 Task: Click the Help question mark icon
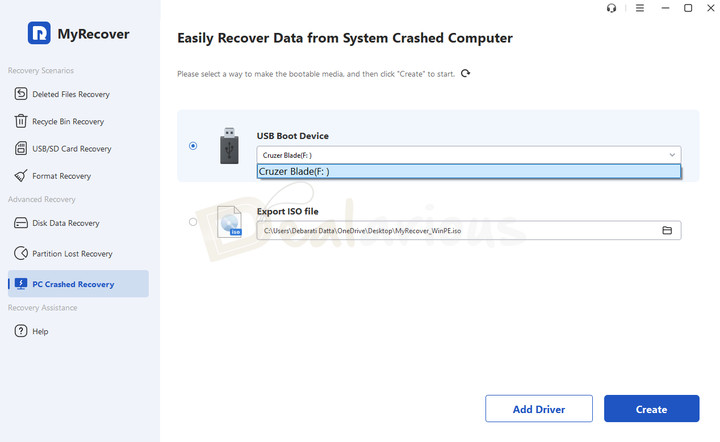21,331
